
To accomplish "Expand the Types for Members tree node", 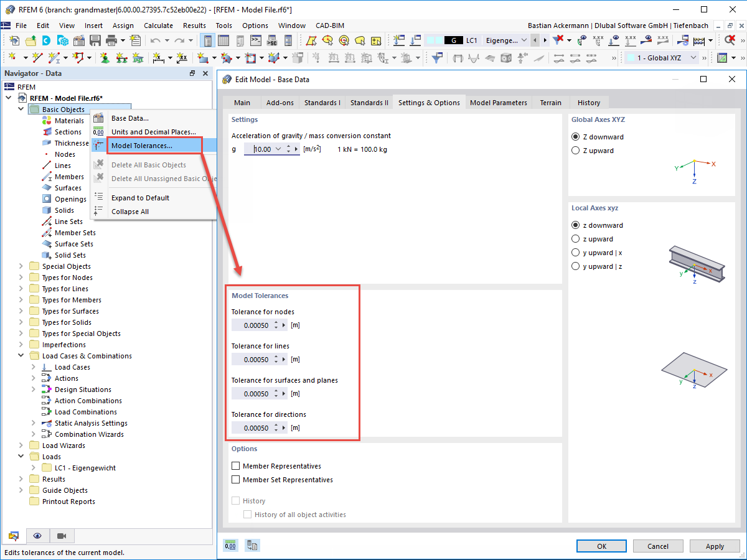I will click(x=19, y=299).
